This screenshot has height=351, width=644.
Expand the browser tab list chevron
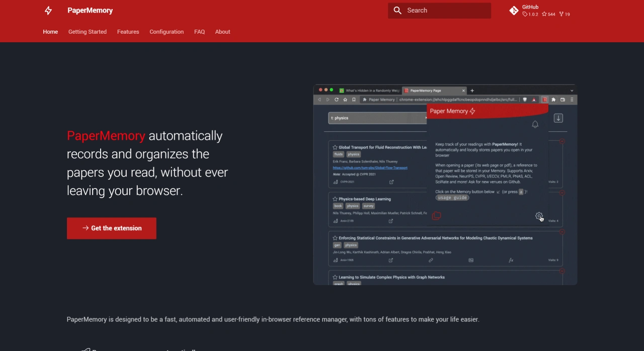click(572, 91)
